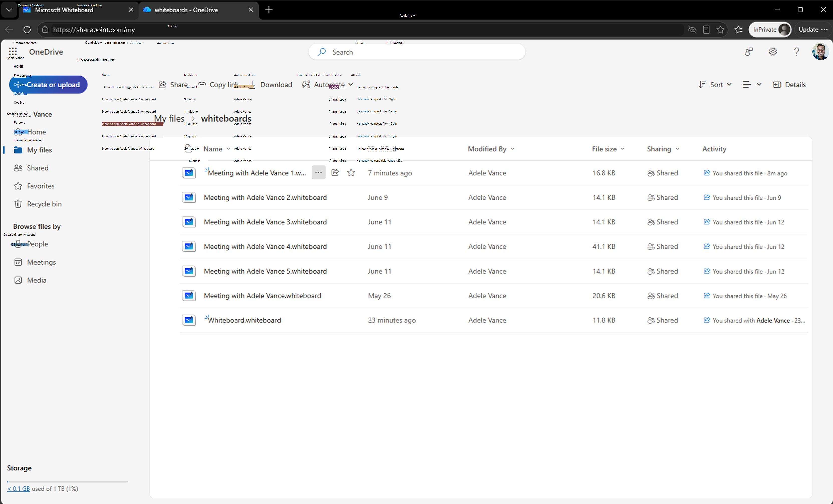Click file icon of Meeting with Adele Vance 2

tap(189, 197)
